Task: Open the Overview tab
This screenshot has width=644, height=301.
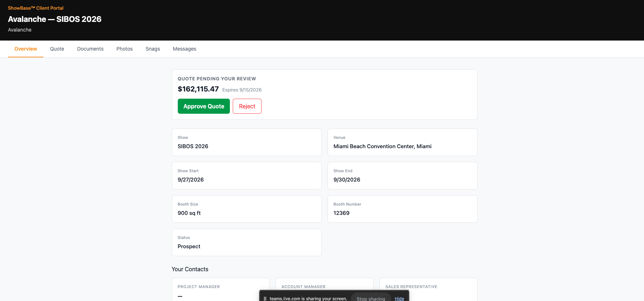Action: (26, 49)
